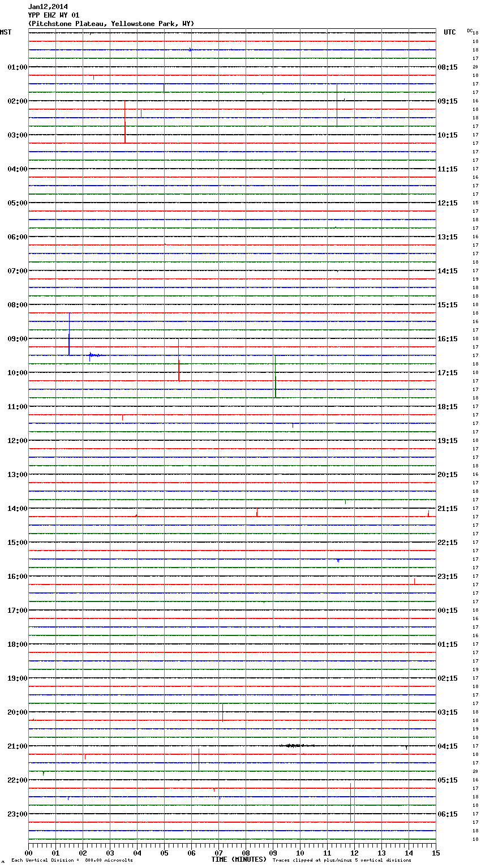481x868 pixels.
Task: Select minute tick label 15 on the axis
Action: coord(436,853)
